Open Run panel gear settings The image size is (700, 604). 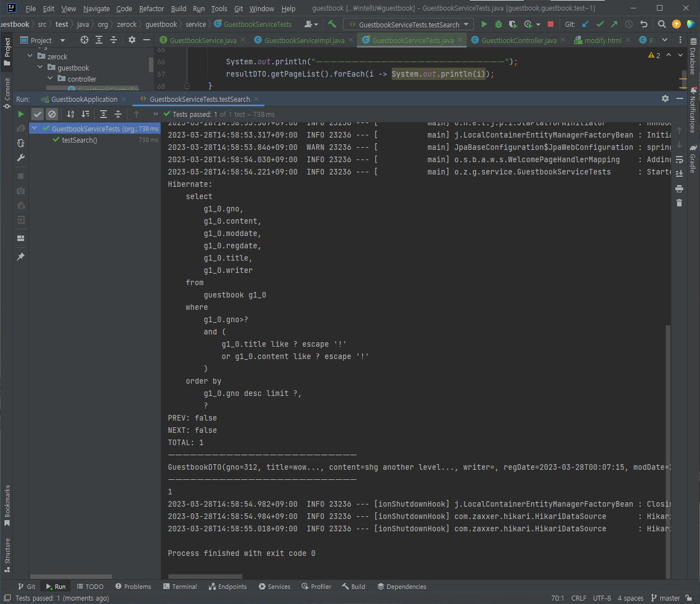(x=665, y=98)
